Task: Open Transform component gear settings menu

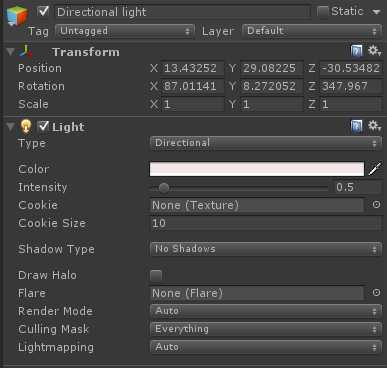Action: tap(374, 51)
